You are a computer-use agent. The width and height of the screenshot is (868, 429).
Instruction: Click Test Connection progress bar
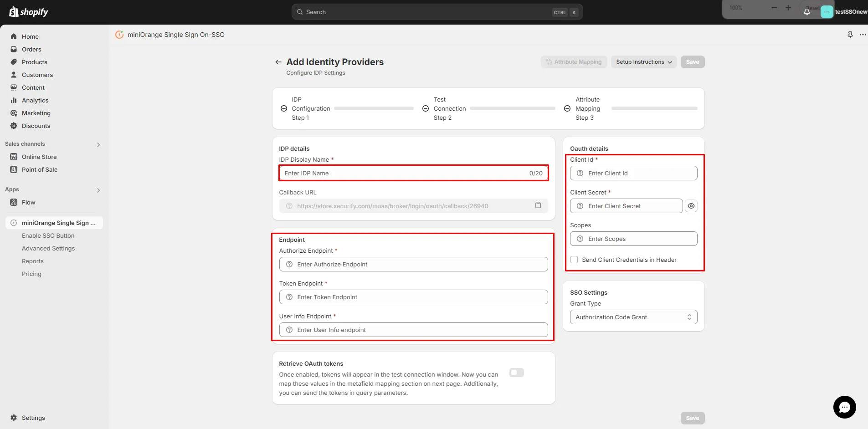513,108
